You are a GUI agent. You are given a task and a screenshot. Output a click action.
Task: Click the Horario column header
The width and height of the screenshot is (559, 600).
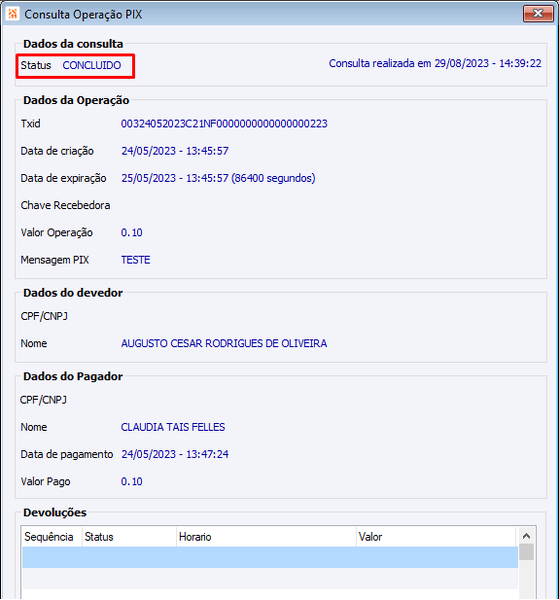[x=266, y=537]
